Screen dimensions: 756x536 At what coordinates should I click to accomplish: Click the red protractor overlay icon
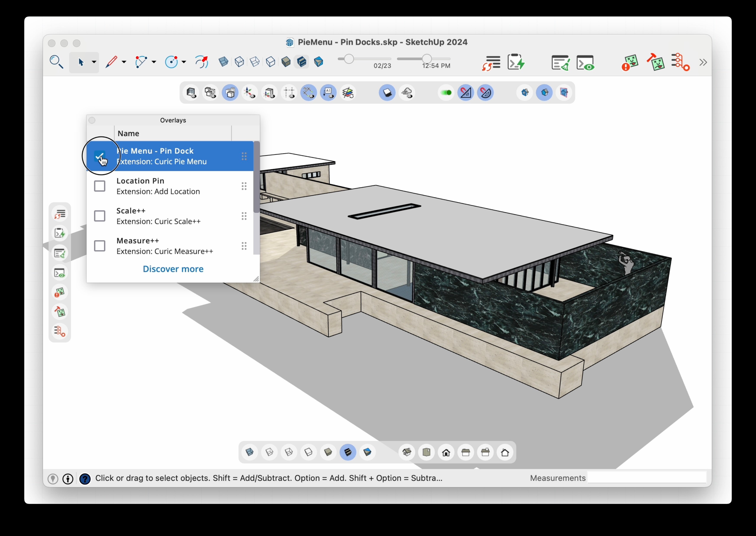point(485,93)
